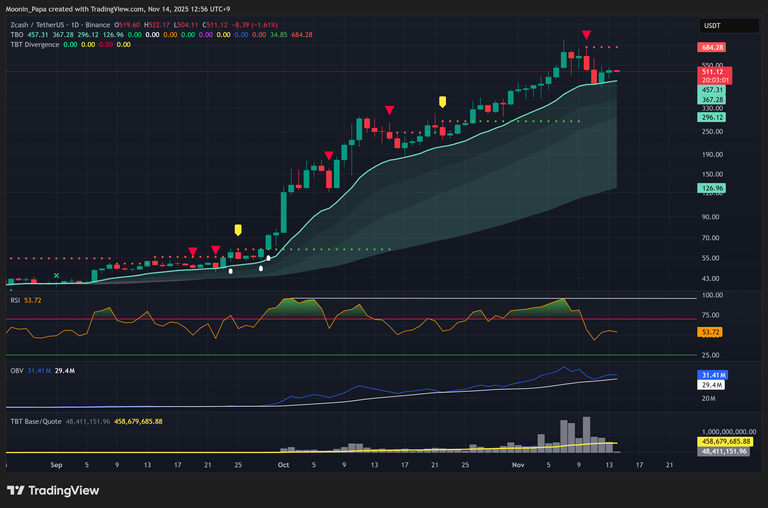Image resolution: width=768 pixels, height=508 pixels.
Task: Click the green X marker near early September
Action: tap(57, 275)
